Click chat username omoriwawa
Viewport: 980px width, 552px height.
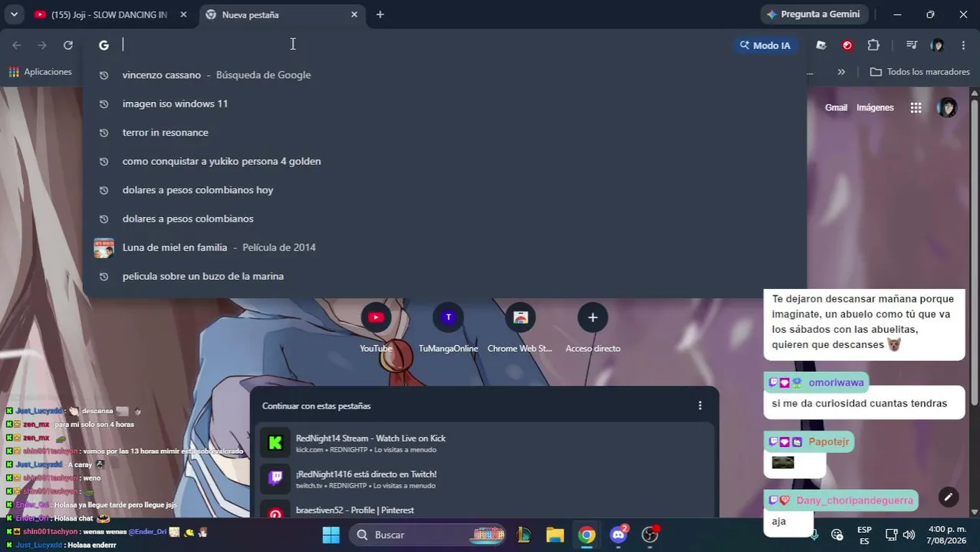click(836, 383)
